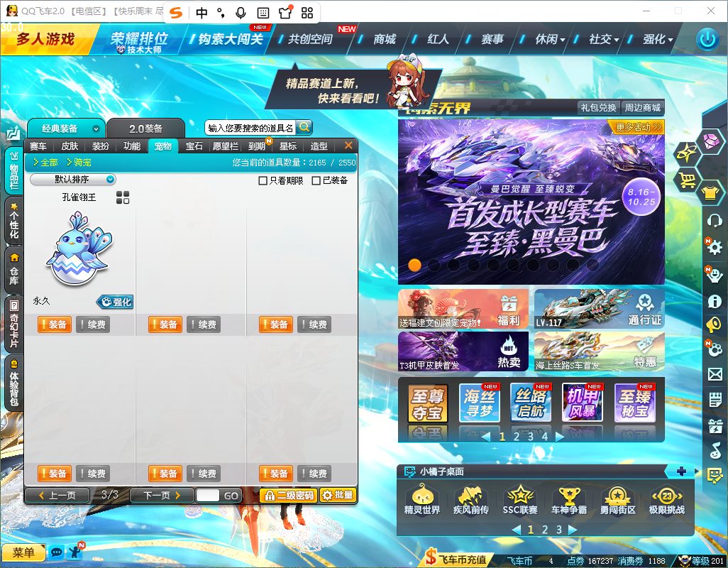
Task: Open the mail envelope icon
Action: pos(715,374)
